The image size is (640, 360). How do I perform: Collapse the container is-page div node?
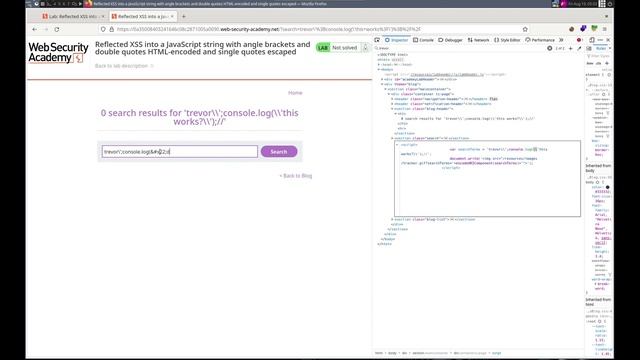pyautogui.click(x=389, y=94)
